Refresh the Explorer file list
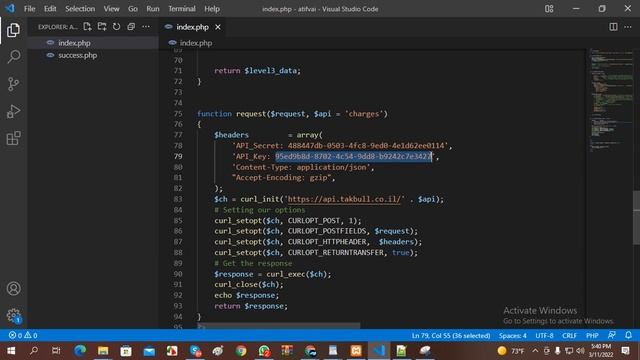Screen dimensions: 640x360 click(x=117, y=27)
